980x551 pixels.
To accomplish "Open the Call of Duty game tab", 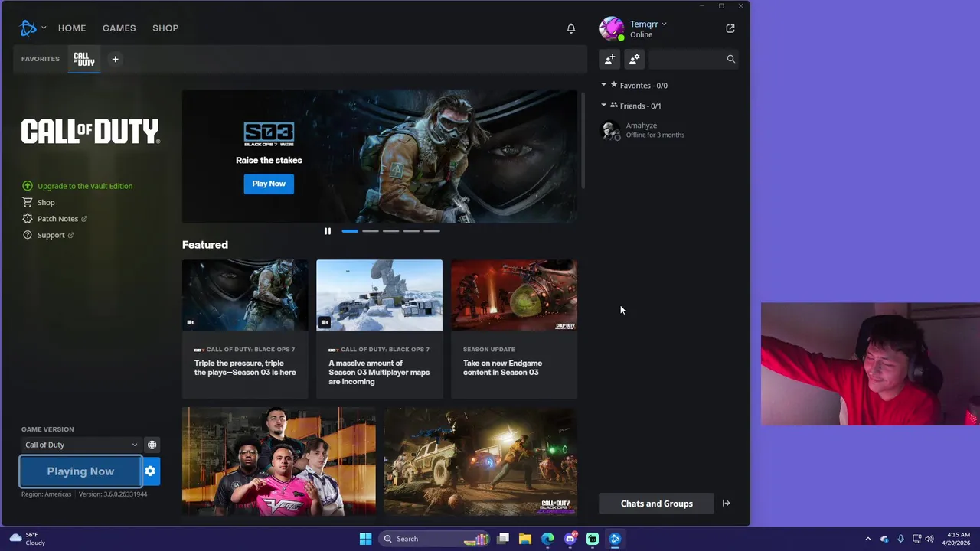I will tap(84, 59).
